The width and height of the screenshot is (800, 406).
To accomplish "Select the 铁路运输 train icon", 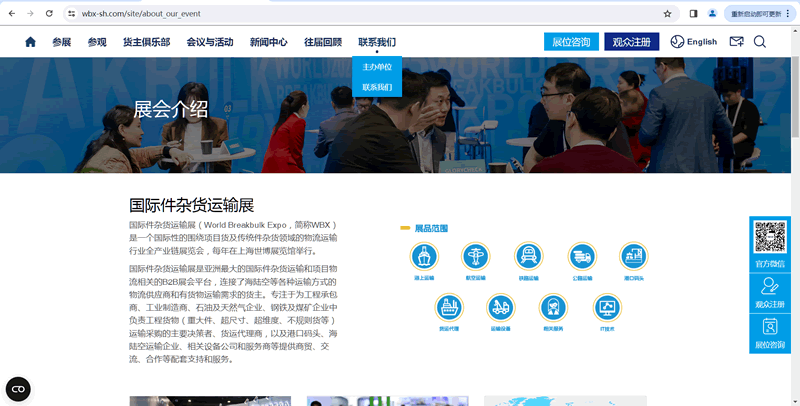I will [529, 257].
